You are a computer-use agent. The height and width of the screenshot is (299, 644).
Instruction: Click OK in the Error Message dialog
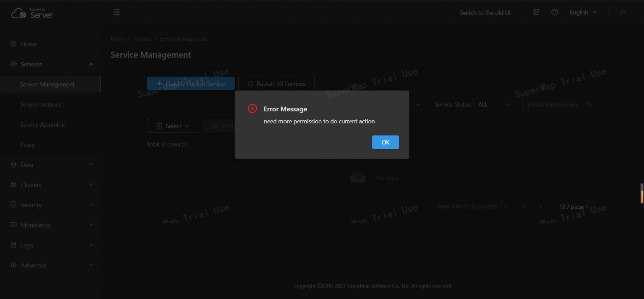point(385,142)
